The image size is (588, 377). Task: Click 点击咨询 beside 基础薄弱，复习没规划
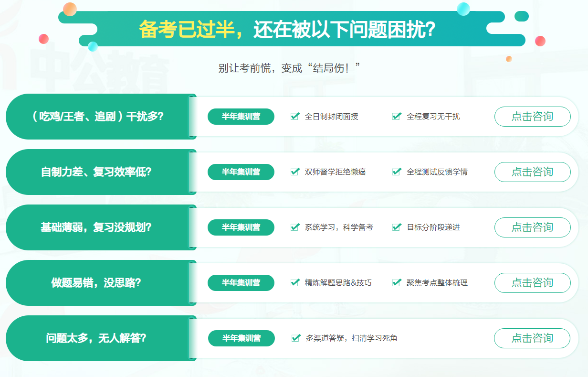pos(533,227)
